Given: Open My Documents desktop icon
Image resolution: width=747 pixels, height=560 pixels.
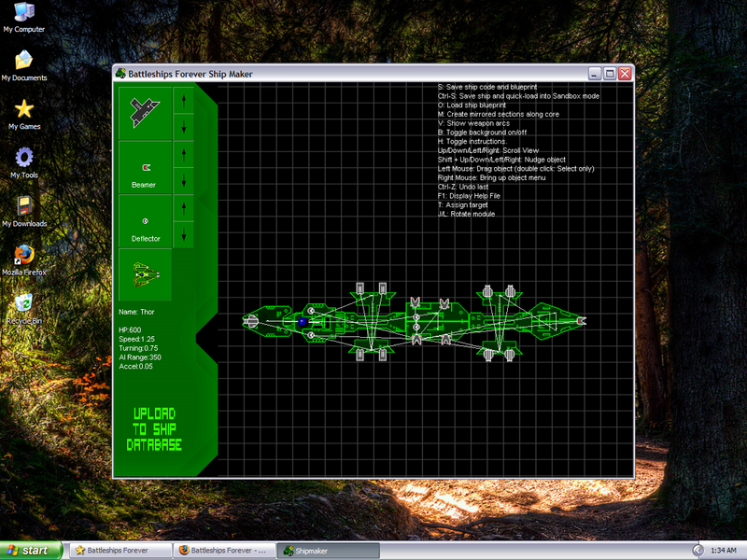Looking at the screenshot, I should [x=24, y=65].
